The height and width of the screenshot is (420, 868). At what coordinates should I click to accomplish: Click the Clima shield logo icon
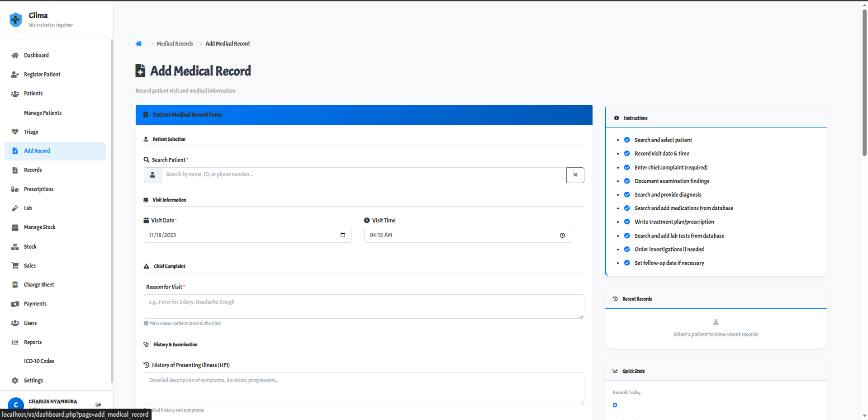click(16, 19)
